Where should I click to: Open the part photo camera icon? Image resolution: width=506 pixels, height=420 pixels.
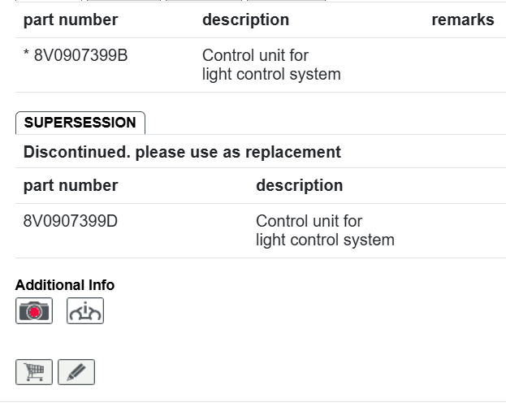pos(34,311)
